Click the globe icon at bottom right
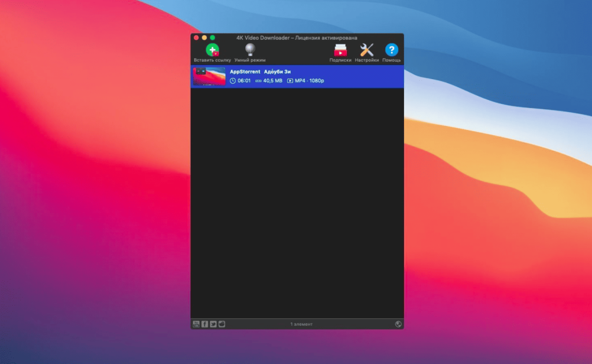Image resolution: width=592 pixels, height=364 pixels. click(398, 324)
